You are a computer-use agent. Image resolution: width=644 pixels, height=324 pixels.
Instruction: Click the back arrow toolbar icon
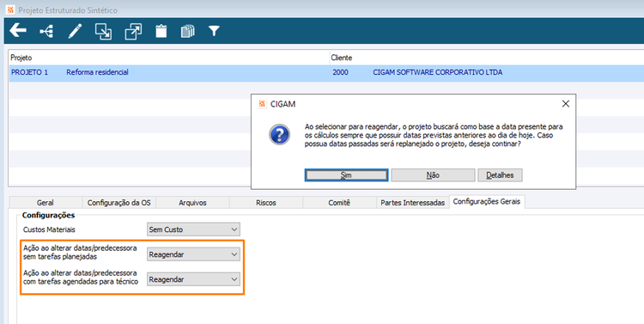[18, 30]
